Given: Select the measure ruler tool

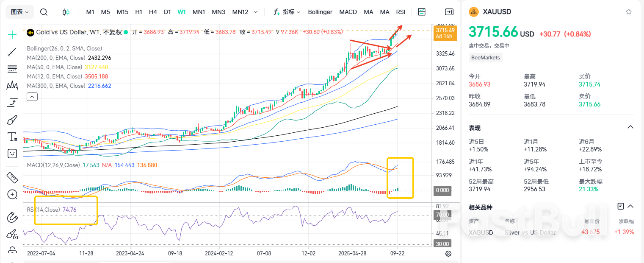Looking at the screenshot, I should [12, 178].
